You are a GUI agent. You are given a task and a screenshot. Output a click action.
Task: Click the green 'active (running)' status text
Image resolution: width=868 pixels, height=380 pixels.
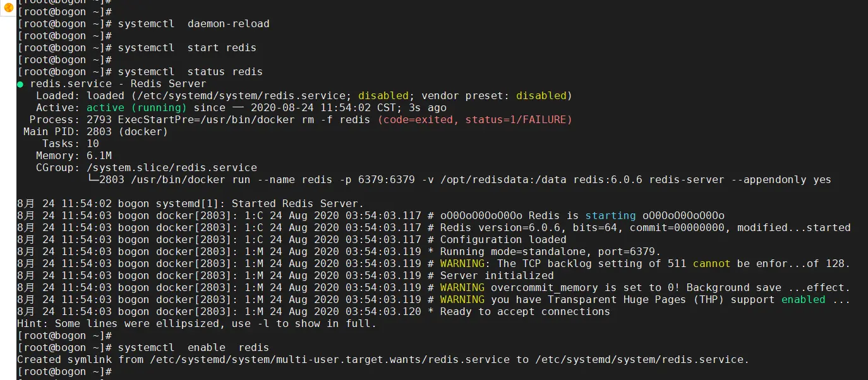pos(137,108)
